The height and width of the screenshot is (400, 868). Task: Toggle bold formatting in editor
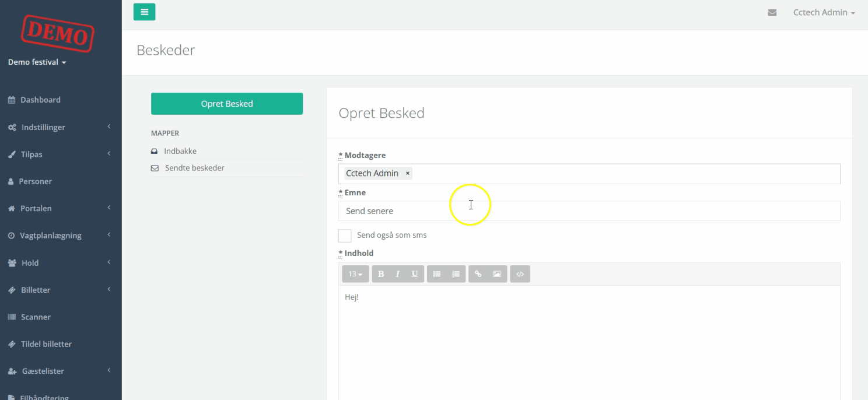pyautogui.click(x=381, y=274)
